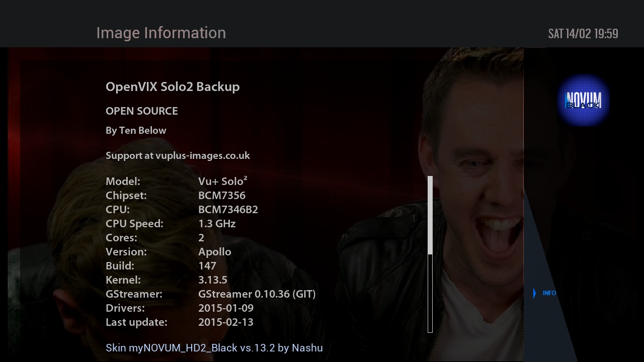Click the vertical scrollbar thumb
The height and width of the screenshot is (362, 644).
pos(430,215)
